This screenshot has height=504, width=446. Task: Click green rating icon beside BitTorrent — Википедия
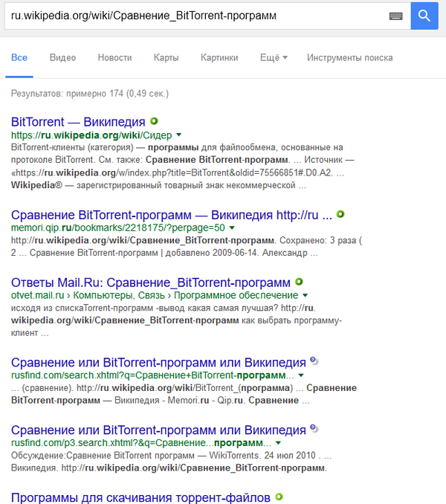pyautogui.click(x=154, y=120)
